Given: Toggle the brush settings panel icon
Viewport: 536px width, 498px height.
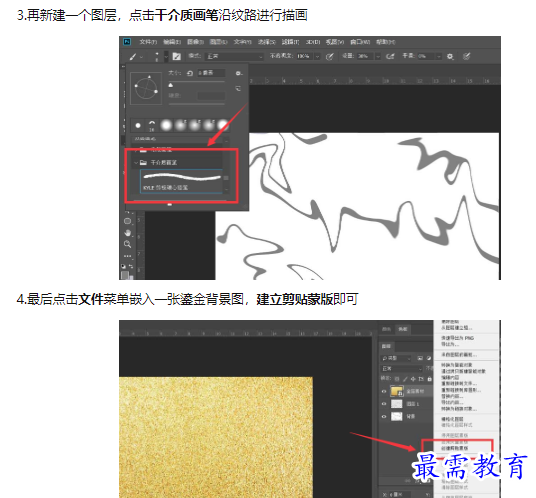Looking at the screenshot, I should (x=176, y=56).
